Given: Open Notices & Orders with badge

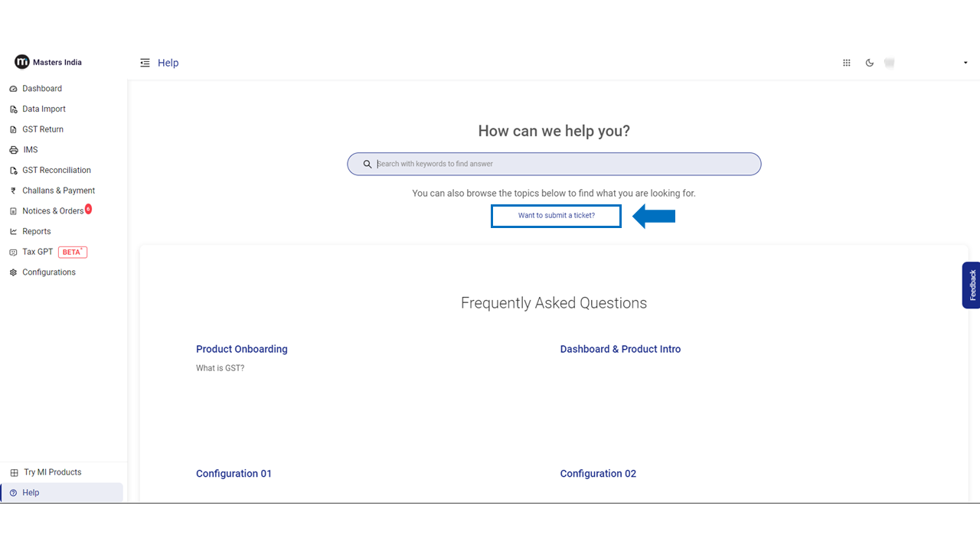Looking at the screenshot, I should (x=53, y=211).
